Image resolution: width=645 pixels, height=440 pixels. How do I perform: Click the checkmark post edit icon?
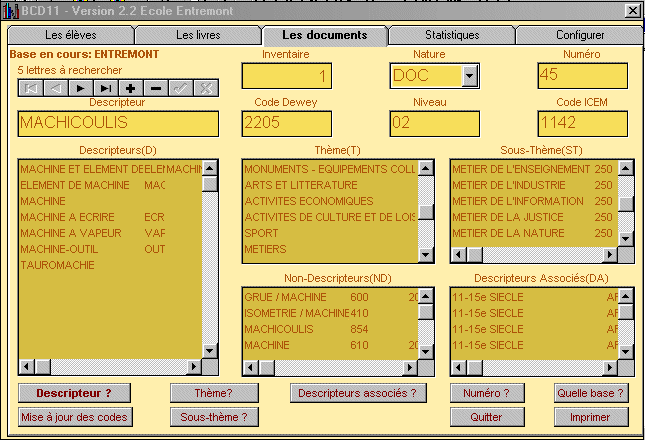pos(181,89)
